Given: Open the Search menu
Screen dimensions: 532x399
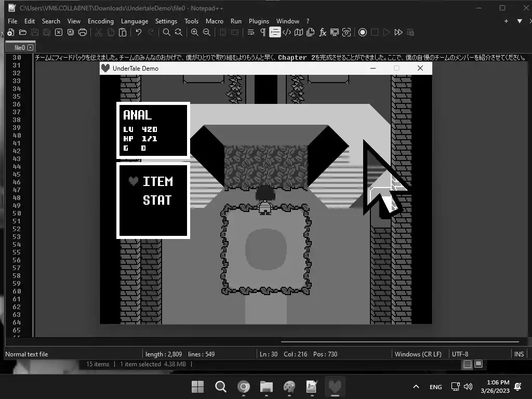Looking at the screenshot, I should point(51,21).
